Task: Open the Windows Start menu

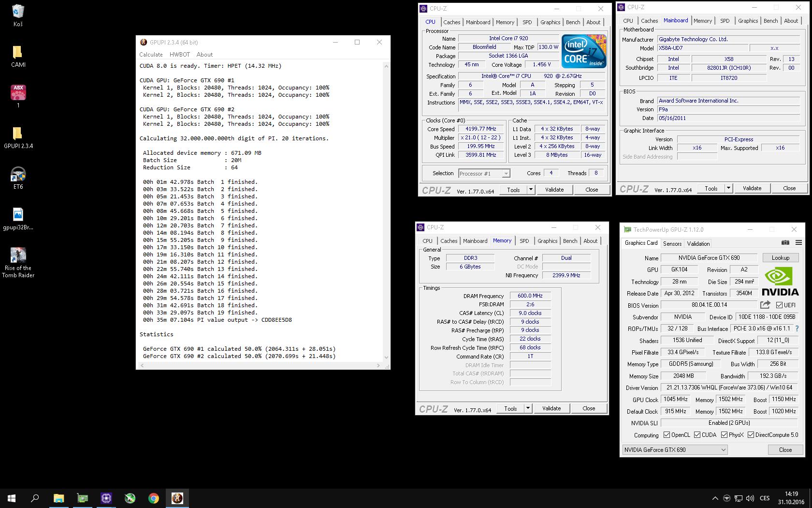Action: click(x=12, y=498)
